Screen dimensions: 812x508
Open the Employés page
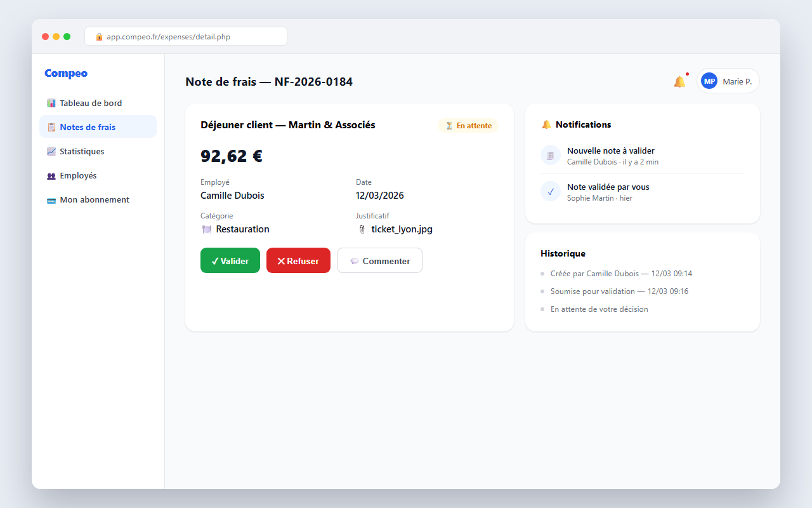click(x=98, y=176)
